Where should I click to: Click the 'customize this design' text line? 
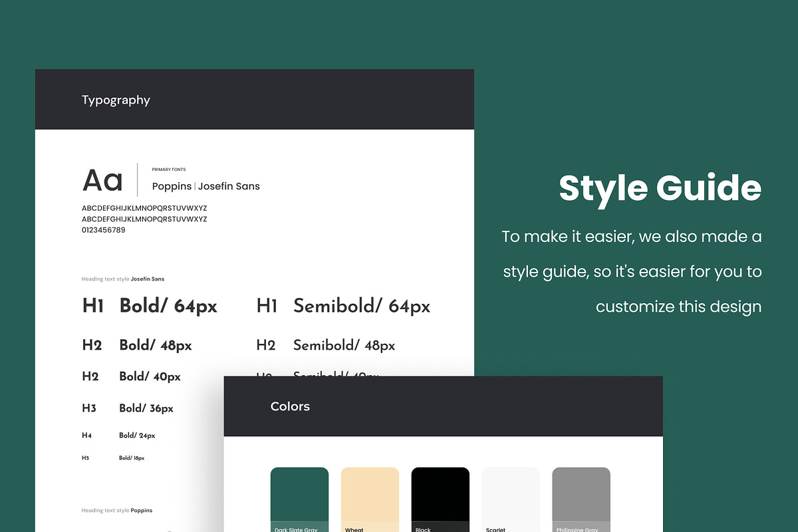[678, 307]
